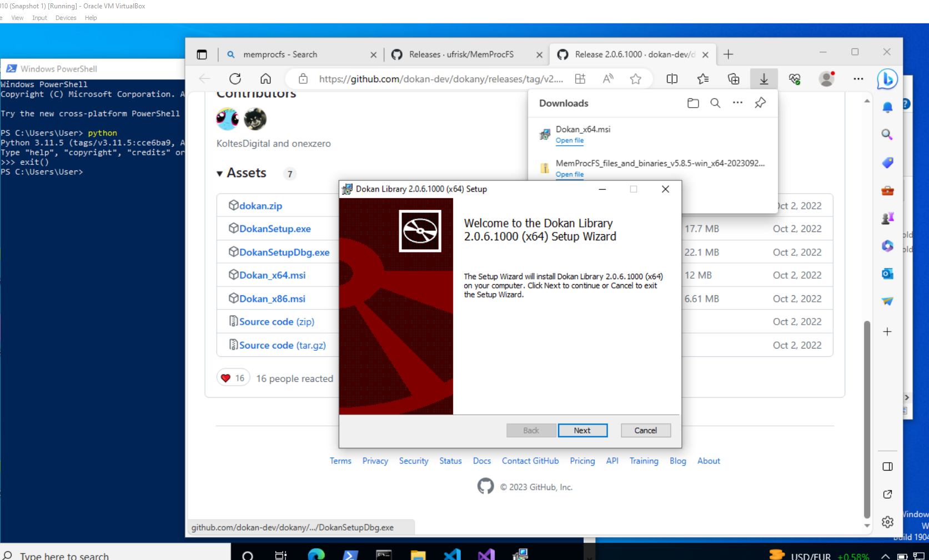Pin the Downloads panel
The image size is (929, 560).
tap(760, 103)
